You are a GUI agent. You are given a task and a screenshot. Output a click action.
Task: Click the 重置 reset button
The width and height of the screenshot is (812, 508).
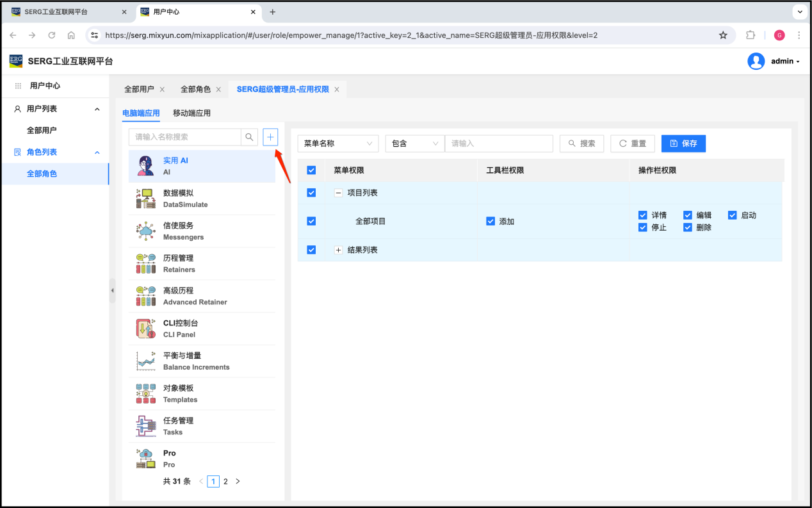point(632,143)
